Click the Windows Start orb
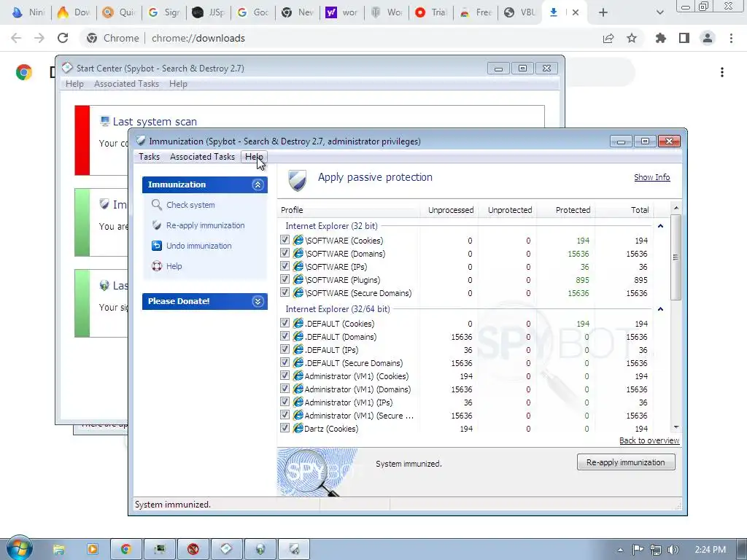The image size is (747, 560). 20,548
